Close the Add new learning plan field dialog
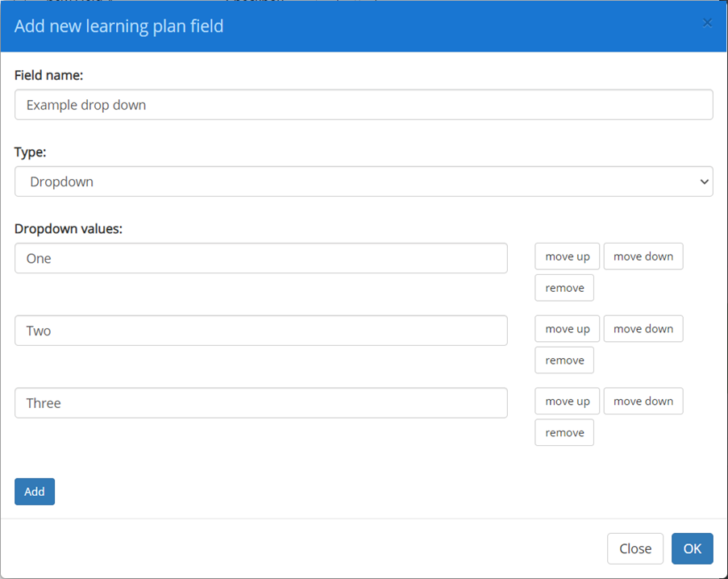 (635, 548)
